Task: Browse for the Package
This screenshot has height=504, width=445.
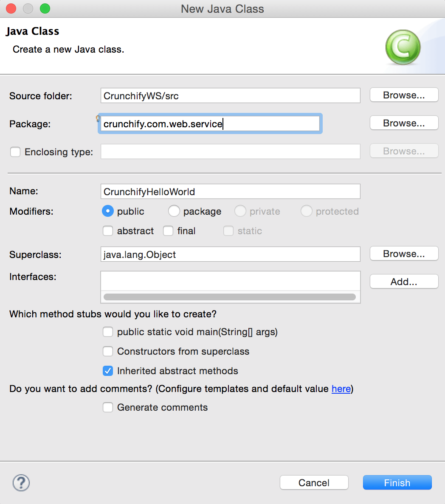Action: (x=404, y=123)
